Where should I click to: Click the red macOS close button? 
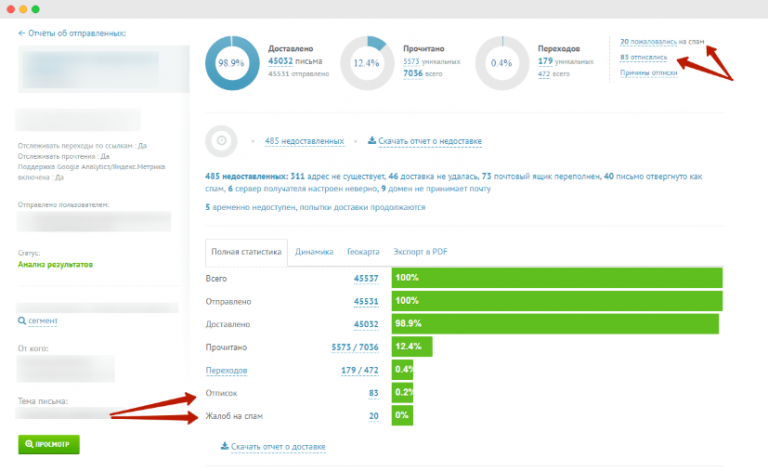[11, 9]
